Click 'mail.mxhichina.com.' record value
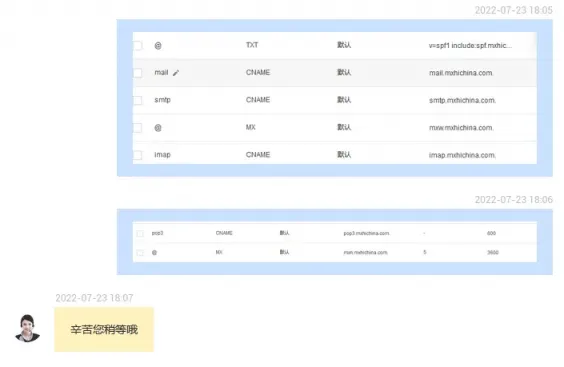Image resolution: width=564 pixels, height=367 pixels. (x=461, y=73)
